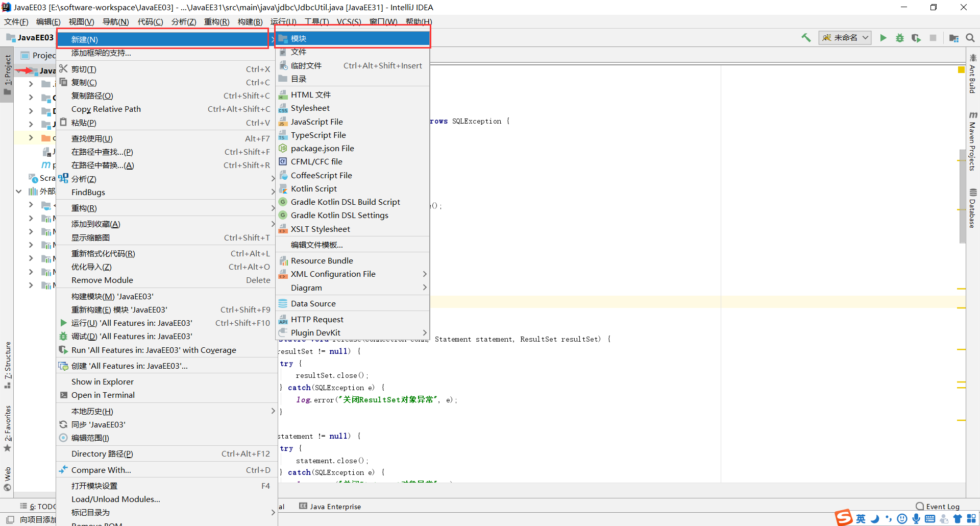Open the 2: Favorites tool window tab

(x=7, y=428)
